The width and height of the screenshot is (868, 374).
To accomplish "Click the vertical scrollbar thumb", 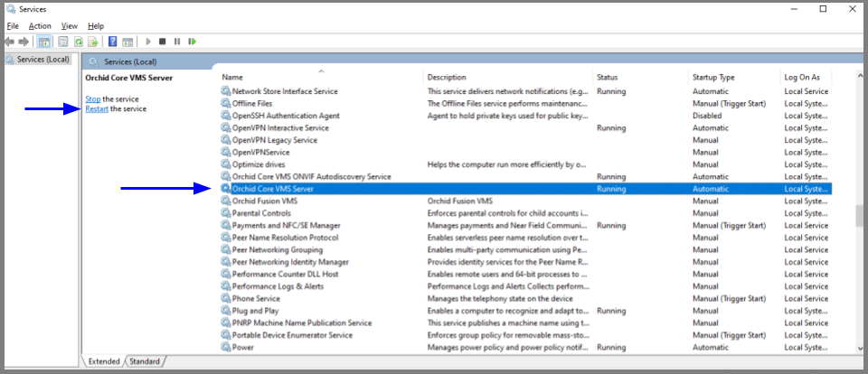I will coord(860,216).
